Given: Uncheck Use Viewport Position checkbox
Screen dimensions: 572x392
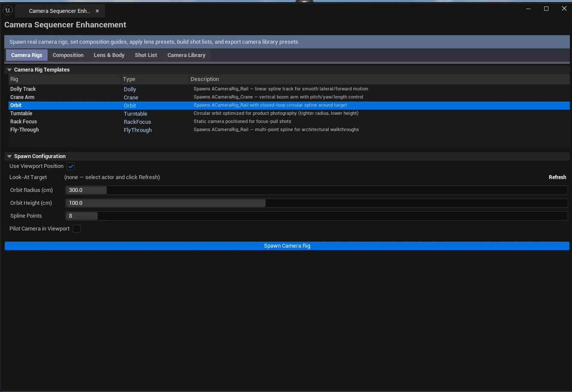Looking at the screenshot, I should click(x=71, y=166).
